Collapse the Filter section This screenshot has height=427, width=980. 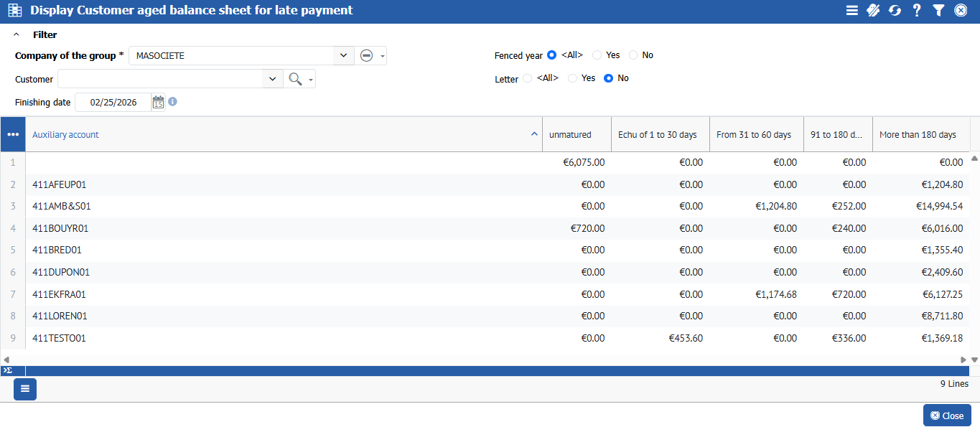point(17,34)
